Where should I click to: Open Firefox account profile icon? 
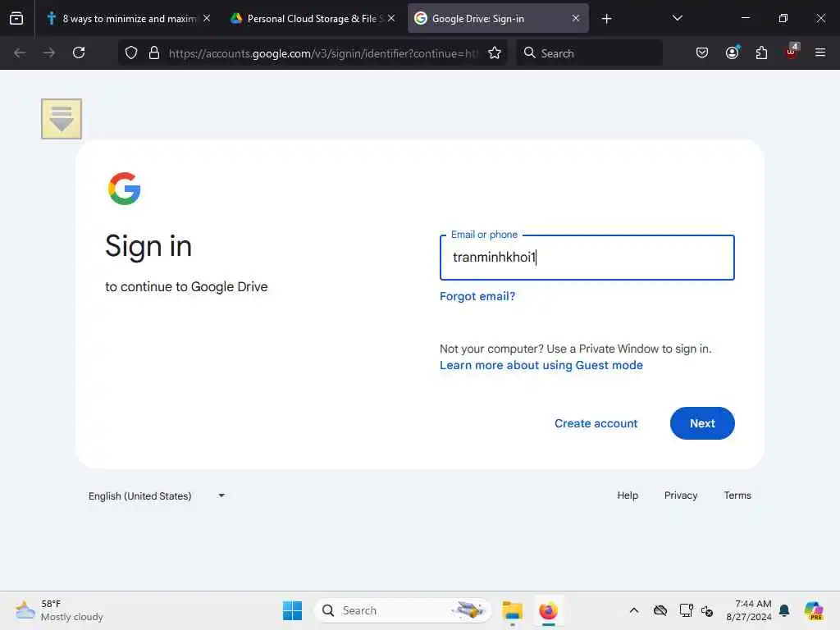click(732, 52)
